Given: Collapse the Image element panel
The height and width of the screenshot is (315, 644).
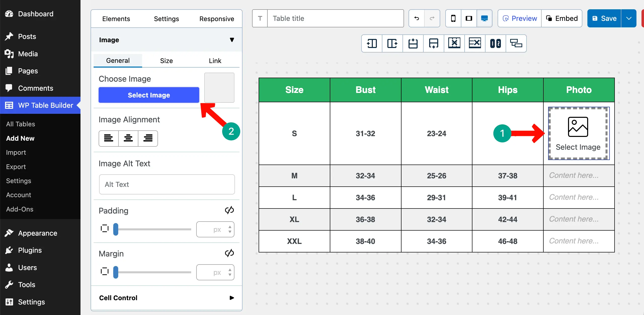Looking at the screenshot, I should click(x=232, y=40).
